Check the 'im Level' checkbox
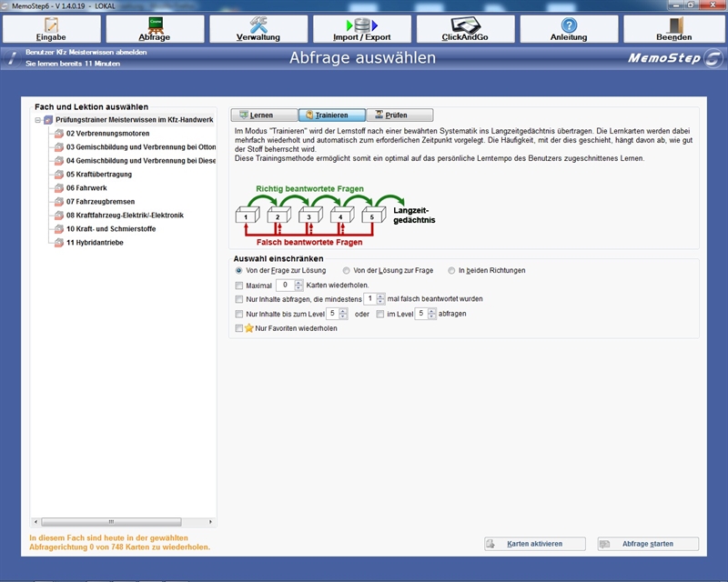The height and width of the screenshot is (582, 728). [380, 315]
